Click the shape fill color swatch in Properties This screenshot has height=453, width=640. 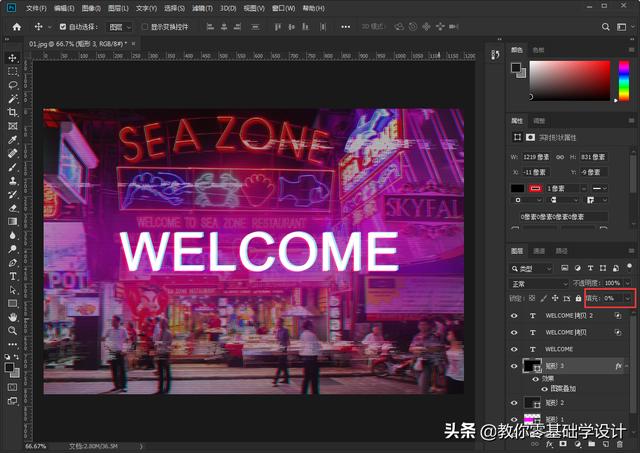(518, 188)
